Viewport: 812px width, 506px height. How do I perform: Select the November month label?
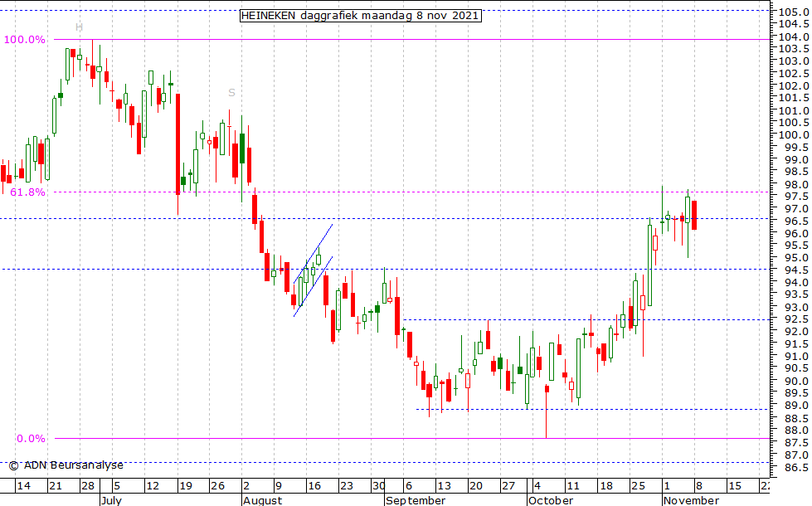[692, 500]
